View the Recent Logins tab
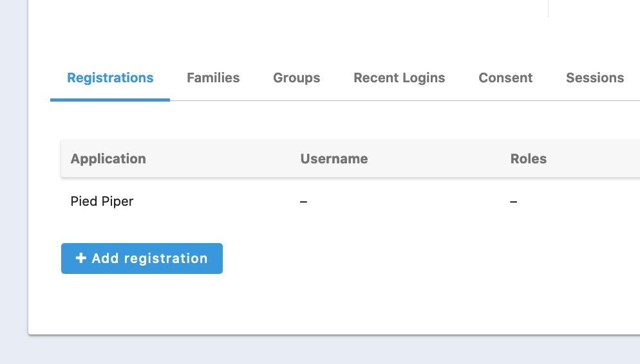The image size is (640, 364). point(399,78)
